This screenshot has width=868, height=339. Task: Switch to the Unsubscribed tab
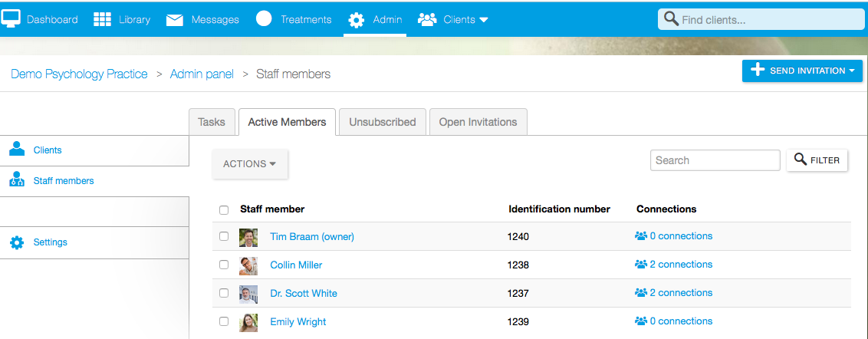pos(383,122)
